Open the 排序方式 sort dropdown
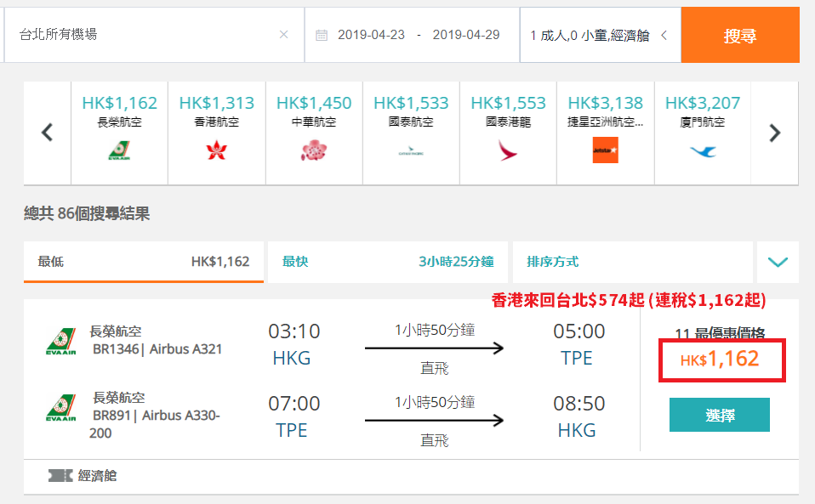Image resolution: width=815 pixels, height=504 pixels. [633, 262]
